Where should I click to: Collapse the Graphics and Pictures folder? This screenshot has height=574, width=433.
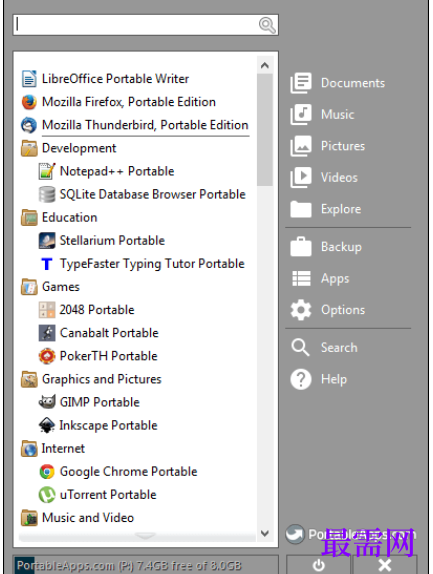click(x=29, y=379)
